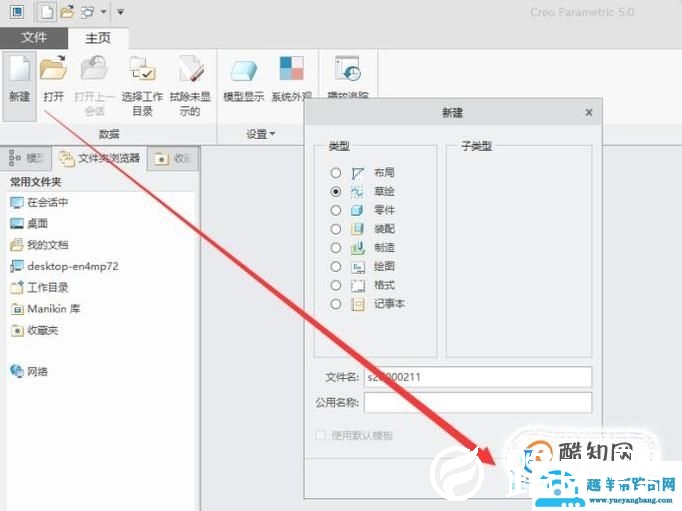Select the Sketch (草绘) radio button

(335, 191)
